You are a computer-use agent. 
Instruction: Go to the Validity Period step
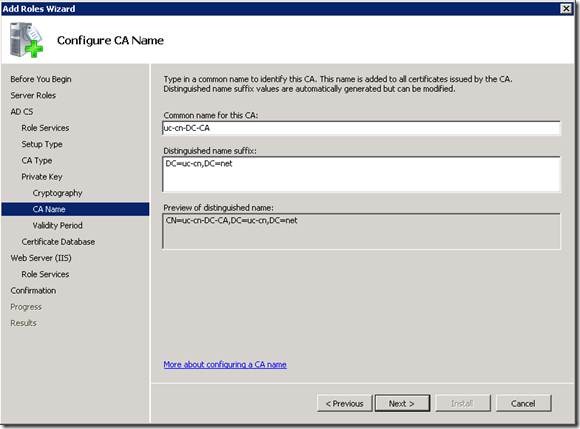click(57, 226)
